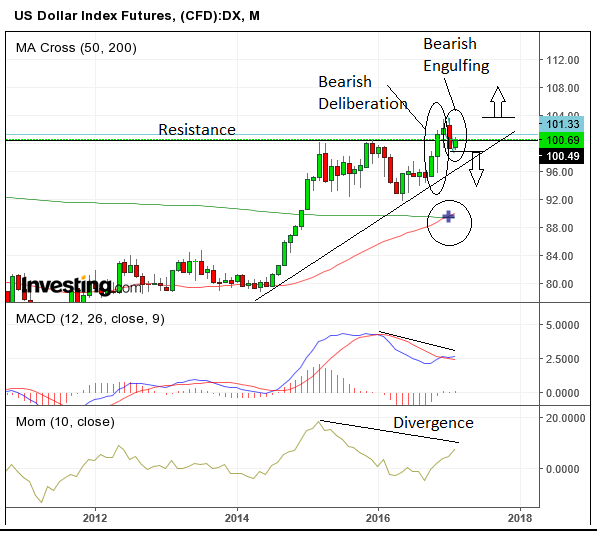Click the 100.69 price tag on axis
Viewport: 605px width, 551px height.
[x=560, y=138]
